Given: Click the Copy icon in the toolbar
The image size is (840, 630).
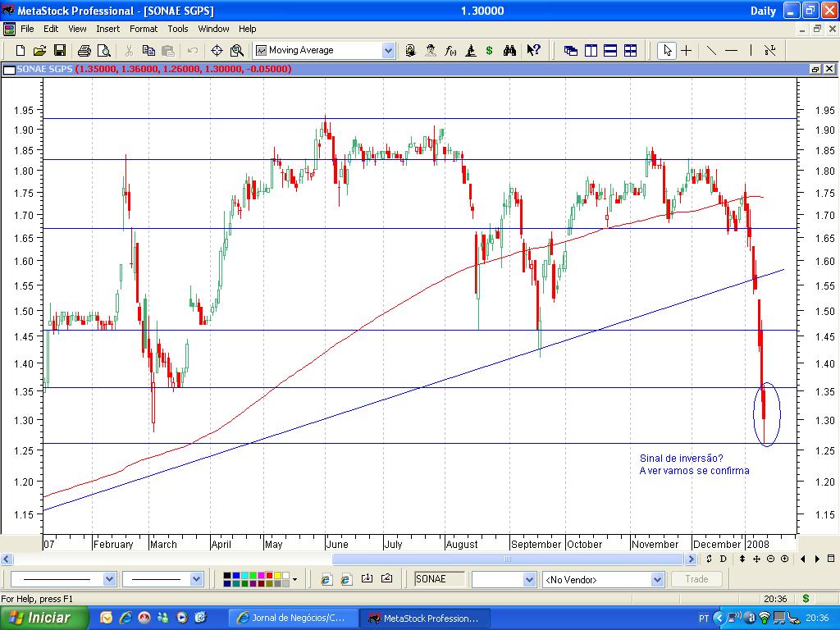Looking at the screenshot, I should [148, 50].
